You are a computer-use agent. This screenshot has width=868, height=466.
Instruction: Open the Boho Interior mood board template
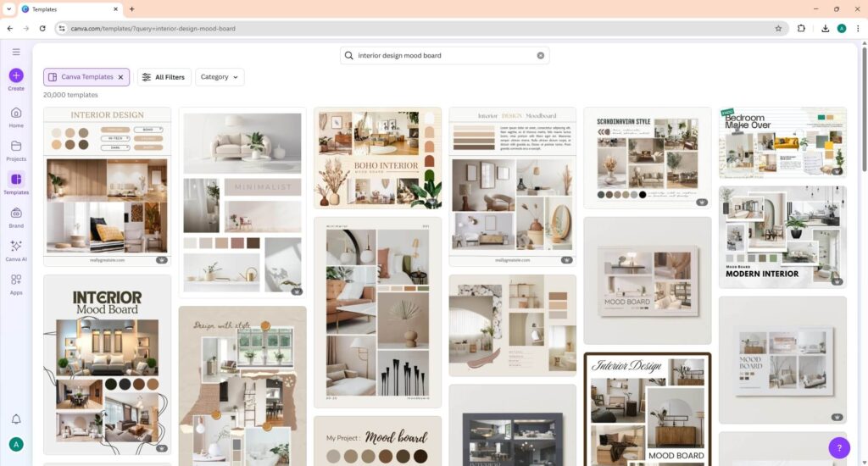[x=377, y=158]
